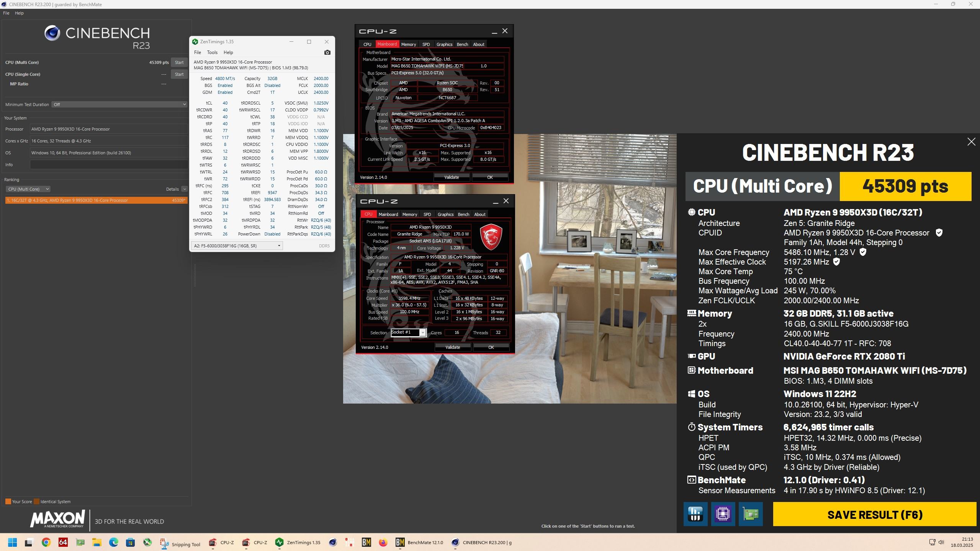The image size is (980, 551).
Task: Open Microsoft Store from the taskbar
Action: click(x=130, y=542)
